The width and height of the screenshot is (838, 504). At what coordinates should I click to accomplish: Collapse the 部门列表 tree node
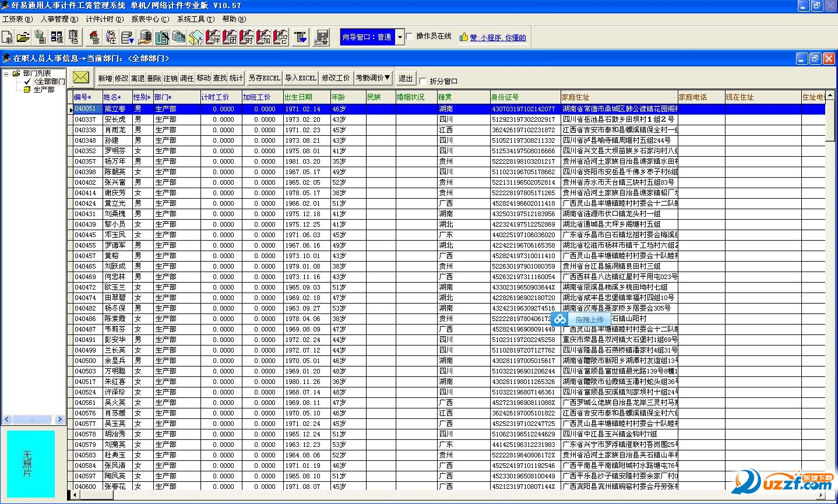coord(6,73)
